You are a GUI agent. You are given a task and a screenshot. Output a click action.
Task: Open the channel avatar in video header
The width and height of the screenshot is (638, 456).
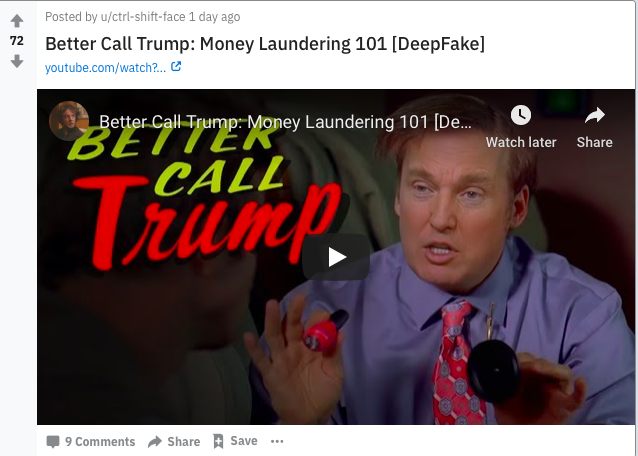(x=69, y=121)
